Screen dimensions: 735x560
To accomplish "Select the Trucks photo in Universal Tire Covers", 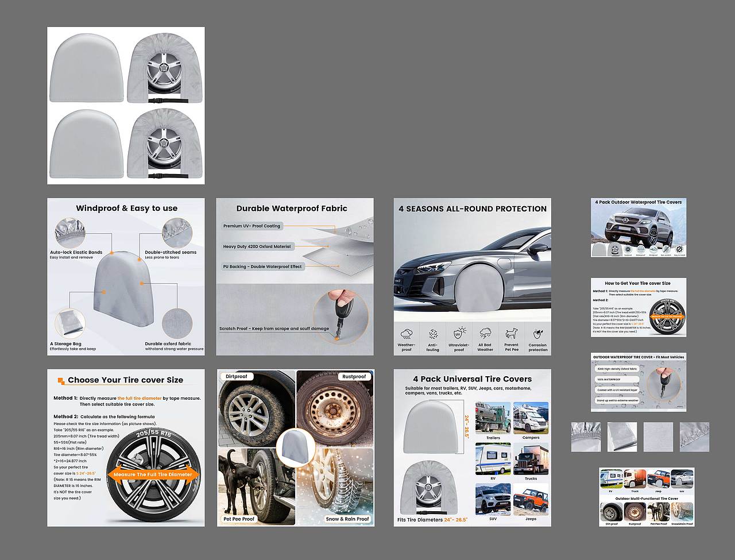I will click(531, 458).
